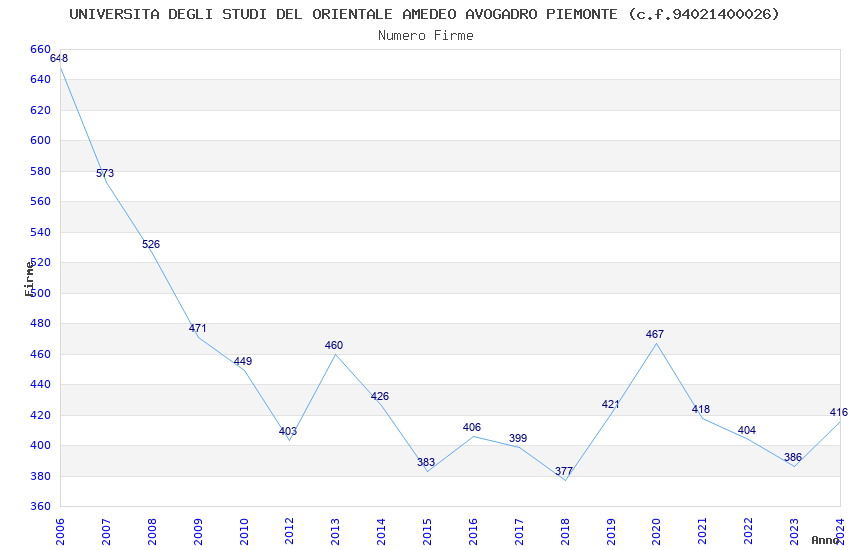The width and height of the screenshot is (850, 550).
Task: Select the 377 data label
Action: pos(564,471)
